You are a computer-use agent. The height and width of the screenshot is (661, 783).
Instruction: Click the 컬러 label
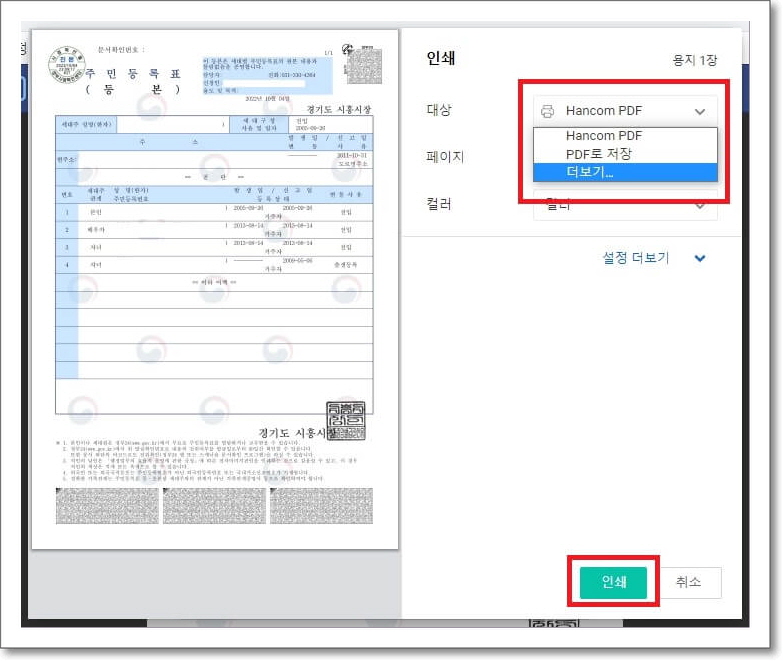click(x=439, y=204)
